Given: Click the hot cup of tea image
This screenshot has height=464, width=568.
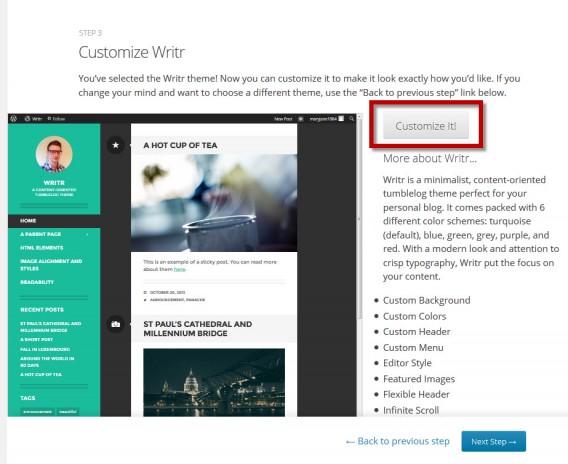Looking at the screenshot, I should point(214,203).
